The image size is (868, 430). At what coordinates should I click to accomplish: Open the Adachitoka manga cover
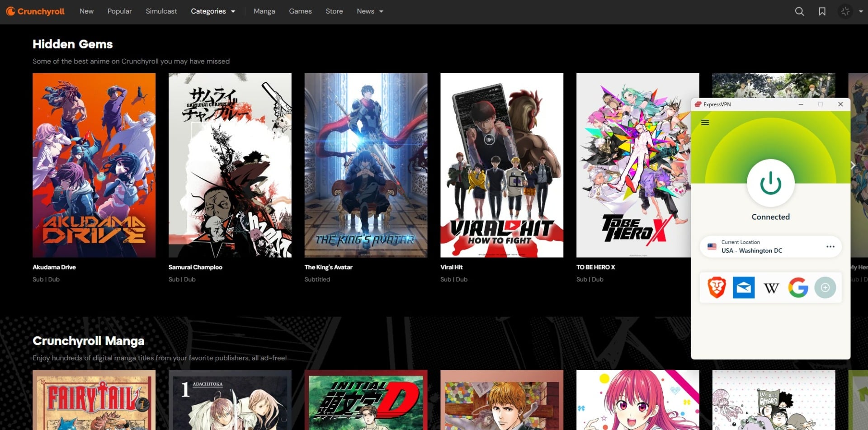(x=230, y=400)
